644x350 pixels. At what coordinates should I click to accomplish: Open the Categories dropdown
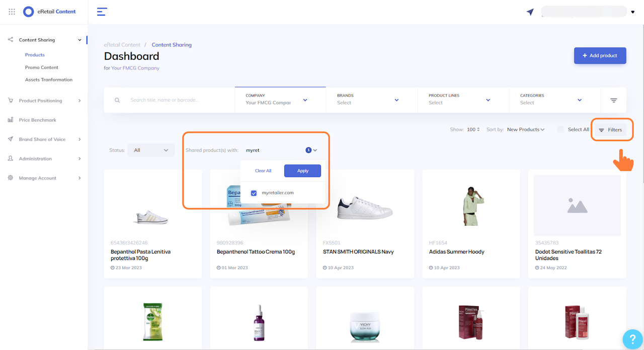tap(555, 100)
